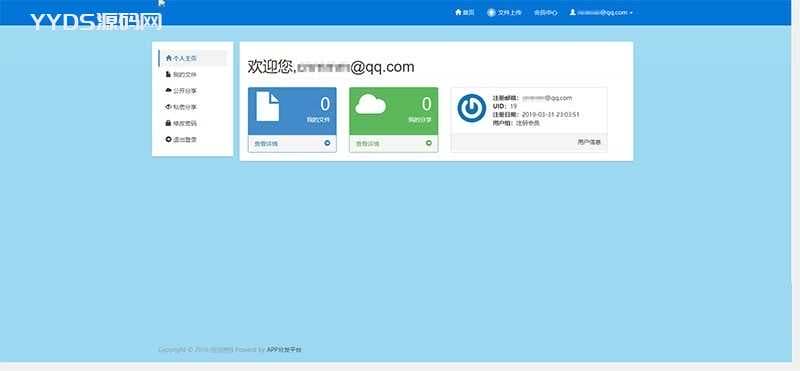Click the UID value 19 in the user card
Image resolution: width=800 pixels, height=371 pixels.
coord(514,106)
